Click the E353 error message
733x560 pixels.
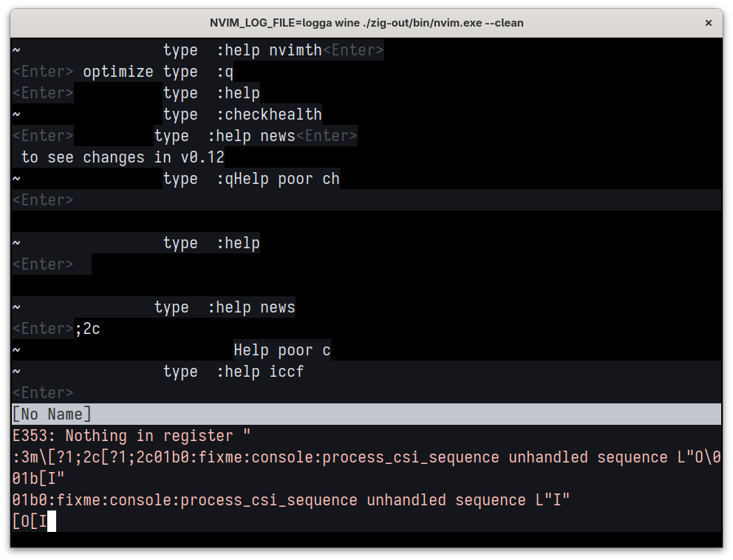[132, 436]
